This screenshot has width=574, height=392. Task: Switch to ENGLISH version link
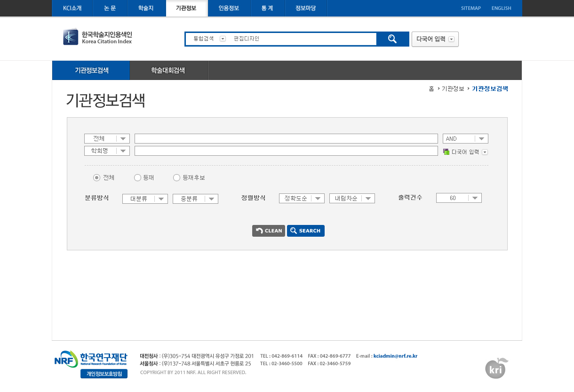tap(502, 8)
